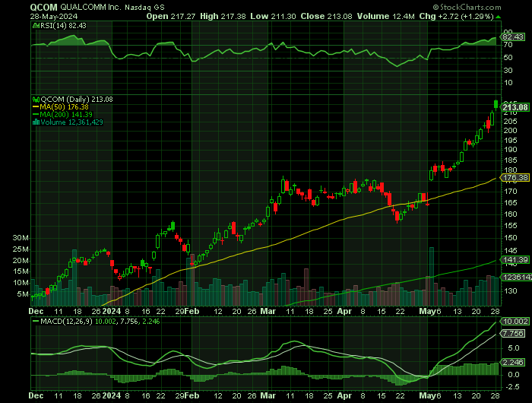Click the Open 217.27 value in the header
The image size is (532, 403).
click(171, 16)
